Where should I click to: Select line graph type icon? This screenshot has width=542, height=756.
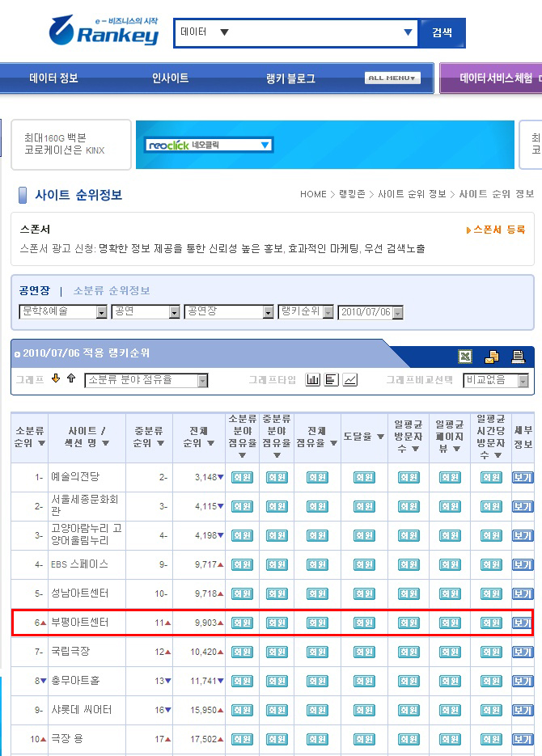point(350,380)
